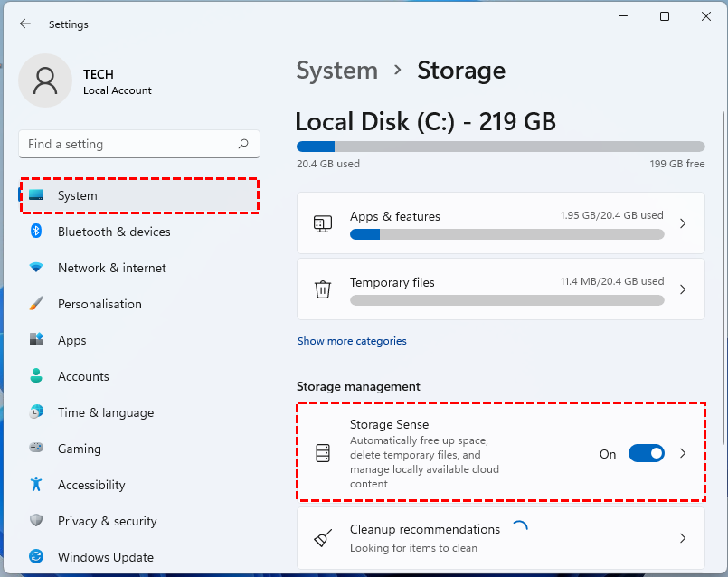Click the Personalisation paintbrush icon
The image size is (728, 577).
tap(36, 304)
